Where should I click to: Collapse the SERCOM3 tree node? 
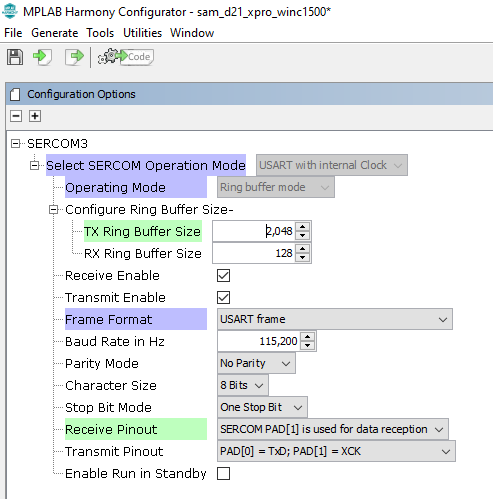pos(15,144)
